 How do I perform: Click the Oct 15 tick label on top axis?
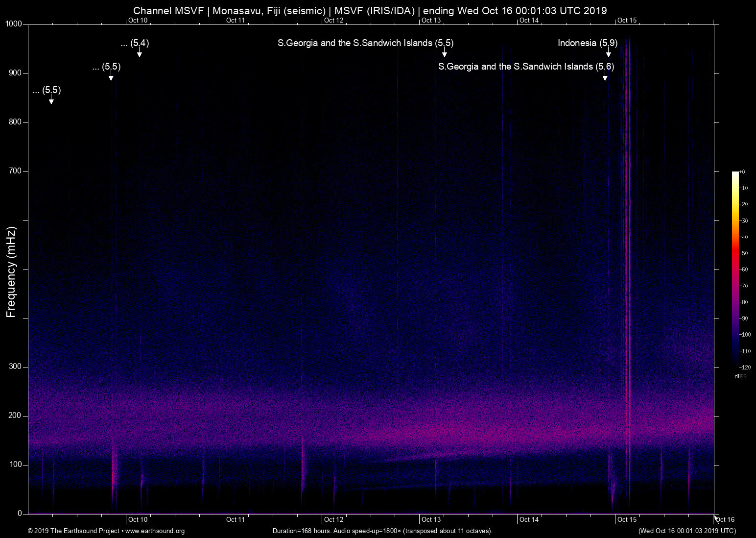[x=628, y=21]
